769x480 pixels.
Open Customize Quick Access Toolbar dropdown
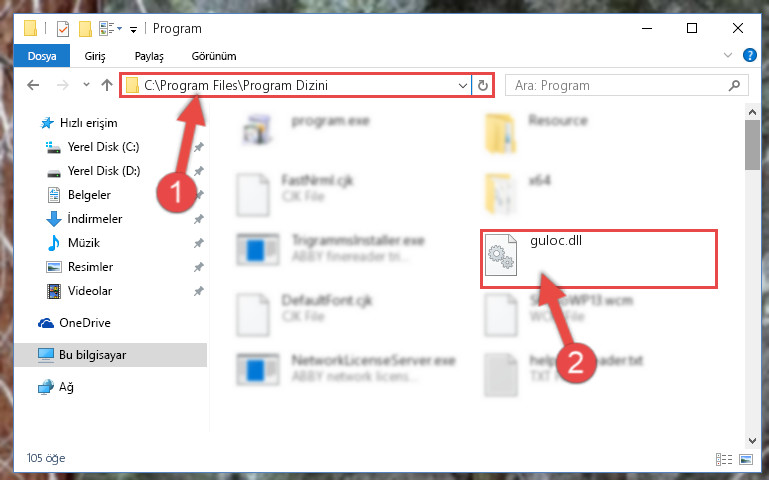133,30
